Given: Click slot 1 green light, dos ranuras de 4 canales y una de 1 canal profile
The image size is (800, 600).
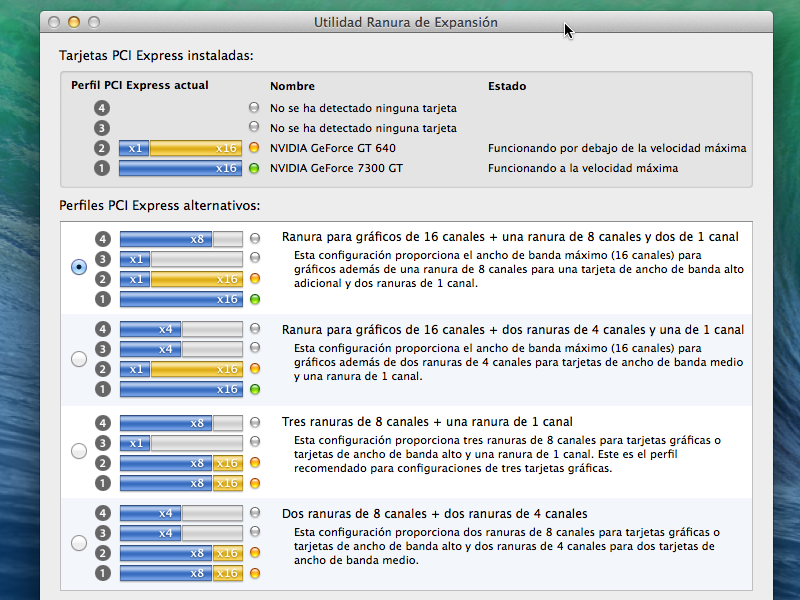Looking at the screenshot, I should click(x=255, y=389).
